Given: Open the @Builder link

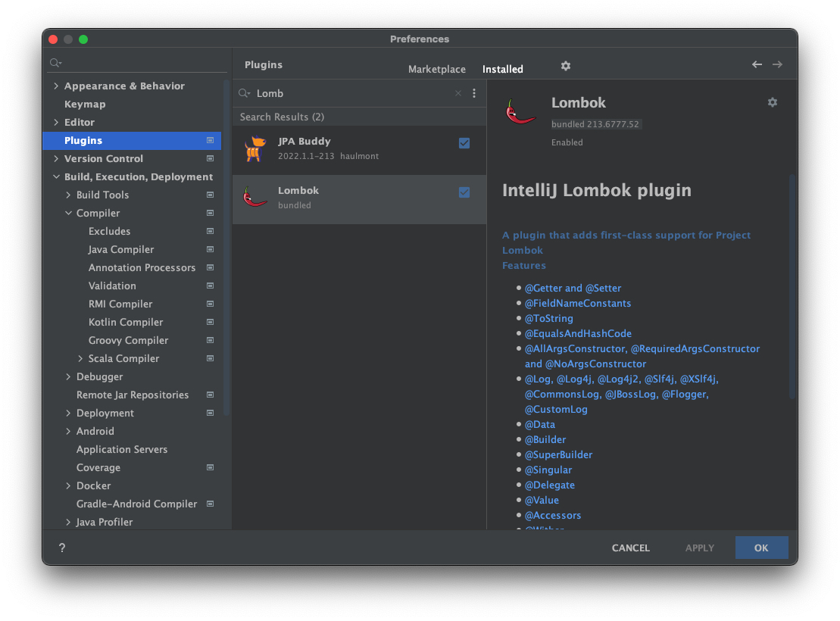Looking at the screenshot, I should 545,439.
